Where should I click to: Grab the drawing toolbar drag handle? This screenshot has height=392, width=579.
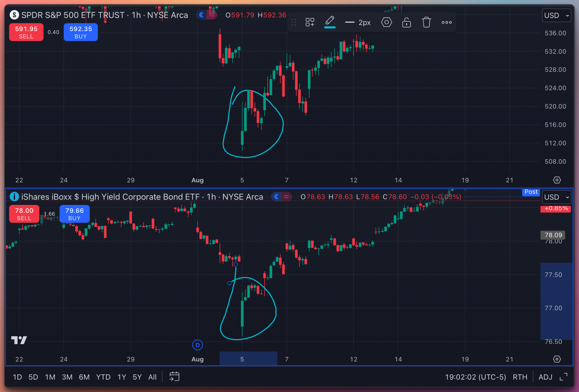pyautogui.click(x=293, y=22)
